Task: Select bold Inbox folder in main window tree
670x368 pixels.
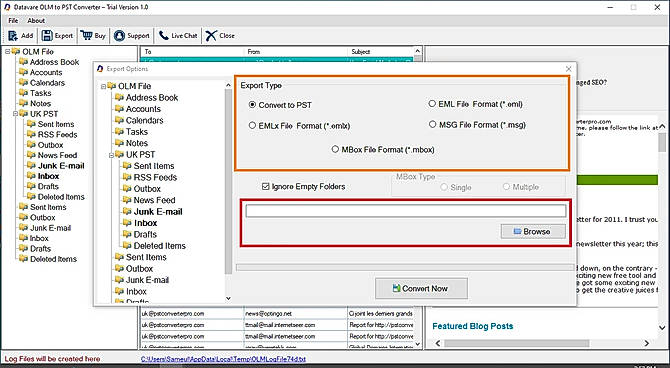Action: point(43,176)
